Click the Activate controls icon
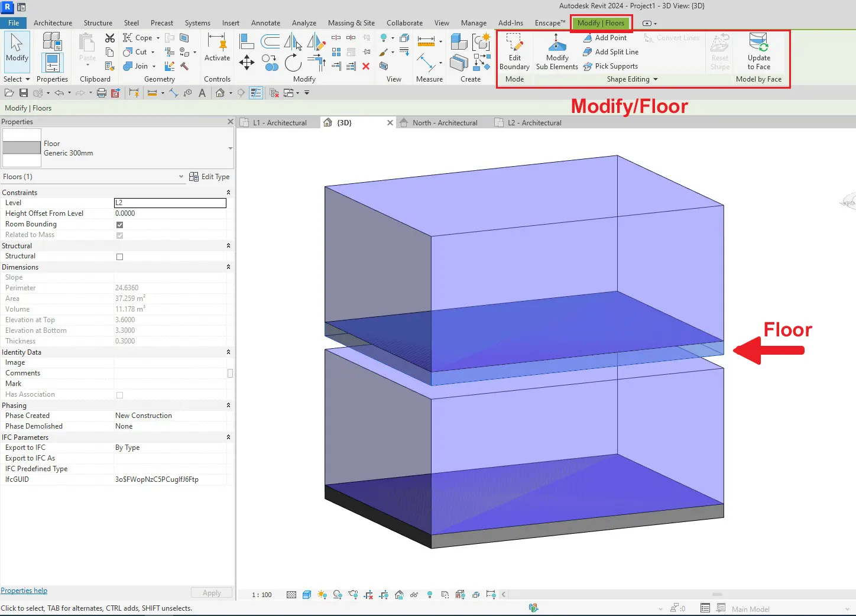The image size is (856, 616). 217,47
